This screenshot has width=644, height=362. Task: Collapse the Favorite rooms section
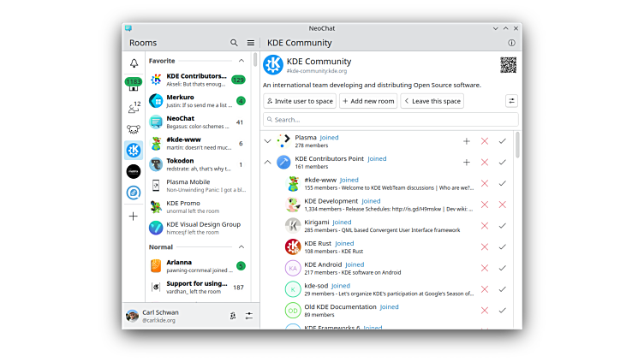[x=241, y=61]
